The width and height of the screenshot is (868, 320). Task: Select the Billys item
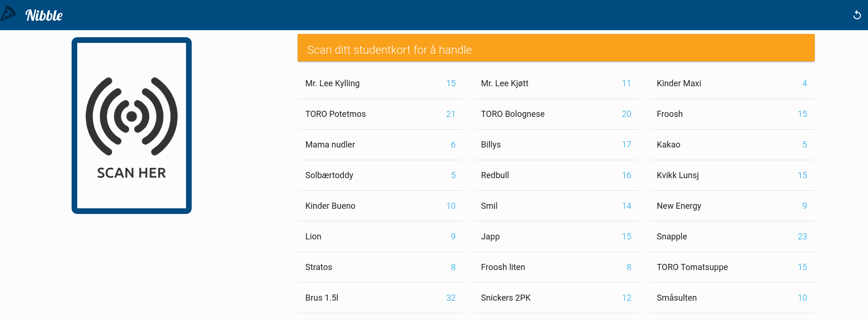click(x=556, y=145)
